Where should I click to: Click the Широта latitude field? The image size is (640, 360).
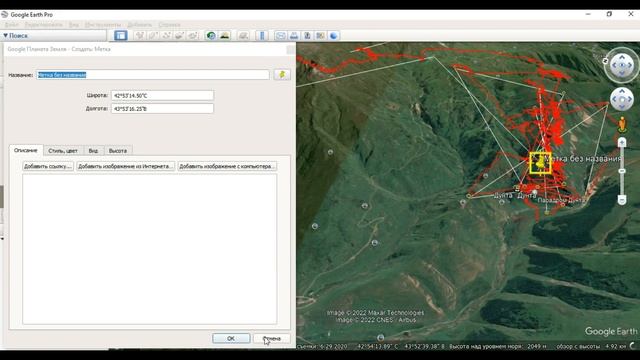point(162,96)
